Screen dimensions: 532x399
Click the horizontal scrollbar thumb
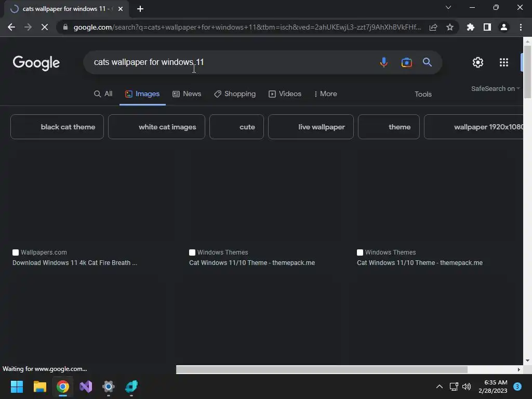coord(322,369)
